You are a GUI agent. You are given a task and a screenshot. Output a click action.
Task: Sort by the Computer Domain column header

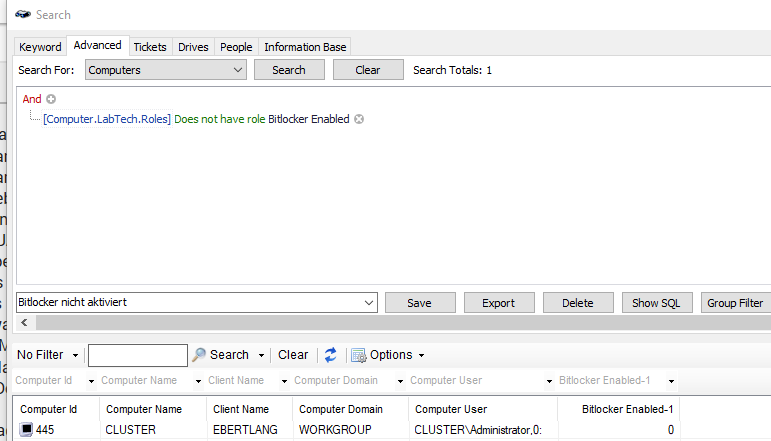351,409
